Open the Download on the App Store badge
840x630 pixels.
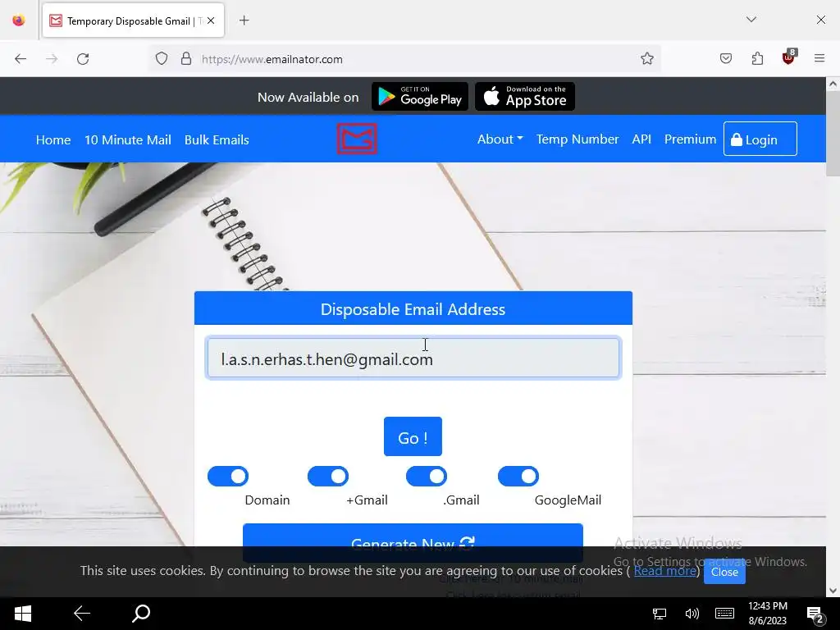[x=525, y=97]
